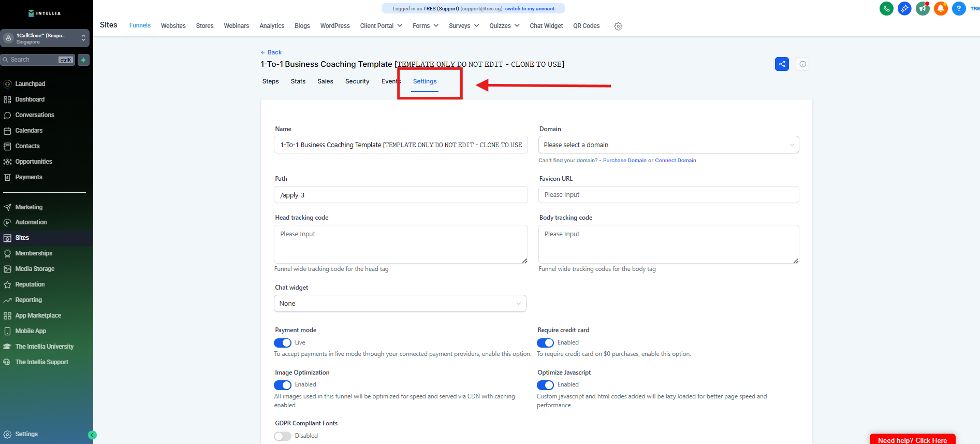
Task: Switch to the Security tab
Action: pos(357,82)
